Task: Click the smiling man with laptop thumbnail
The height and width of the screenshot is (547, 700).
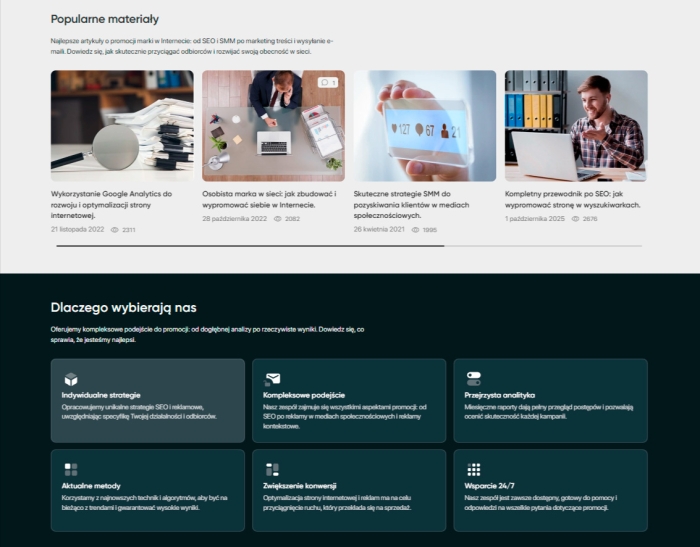Action: (x=575, y=125)
